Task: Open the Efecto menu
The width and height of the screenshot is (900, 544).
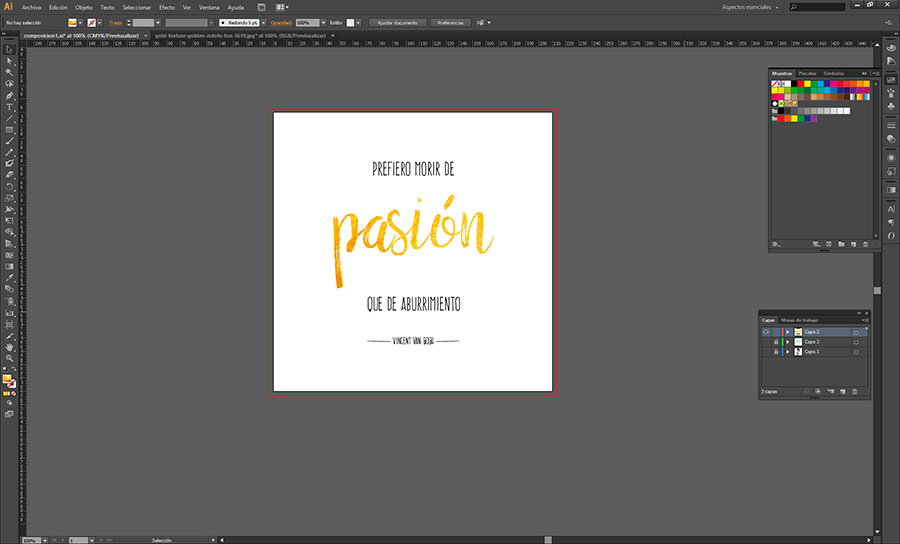Action: coord(166,7)
